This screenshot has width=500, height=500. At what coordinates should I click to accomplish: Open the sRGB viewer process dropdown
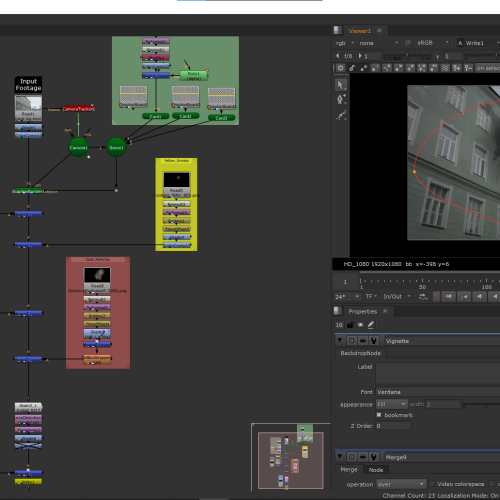pyautogui.click(x=433, y=43)
